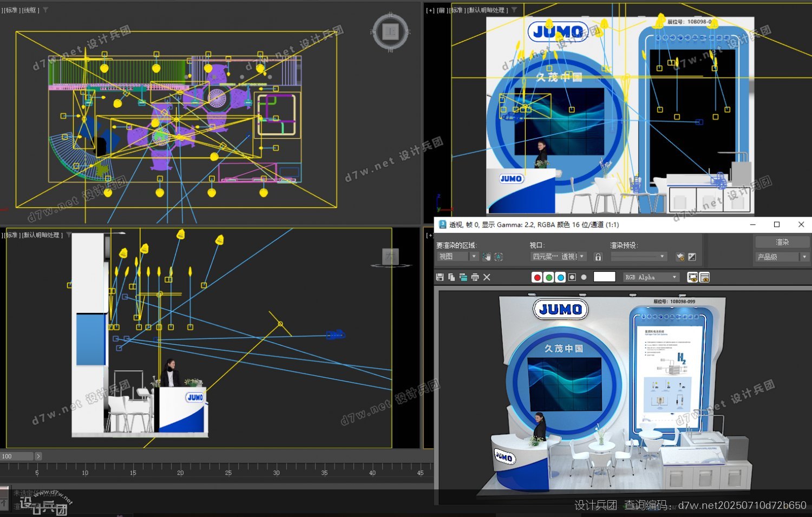Open [+] menu in the bottom-right viewport
The height and width of the screenshot is (517, 812).
coord(430,235)
